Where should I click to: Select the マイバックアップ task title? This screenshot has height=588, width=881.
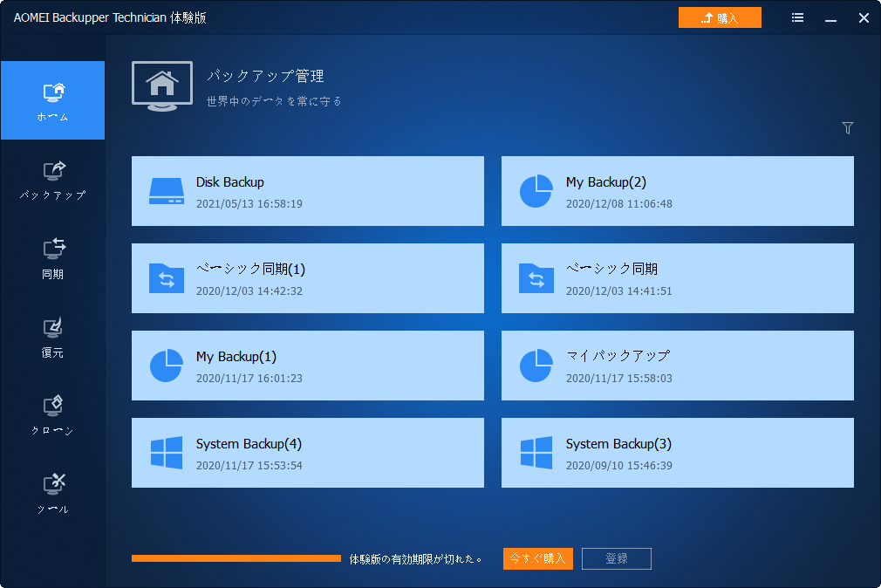(618, 356)
